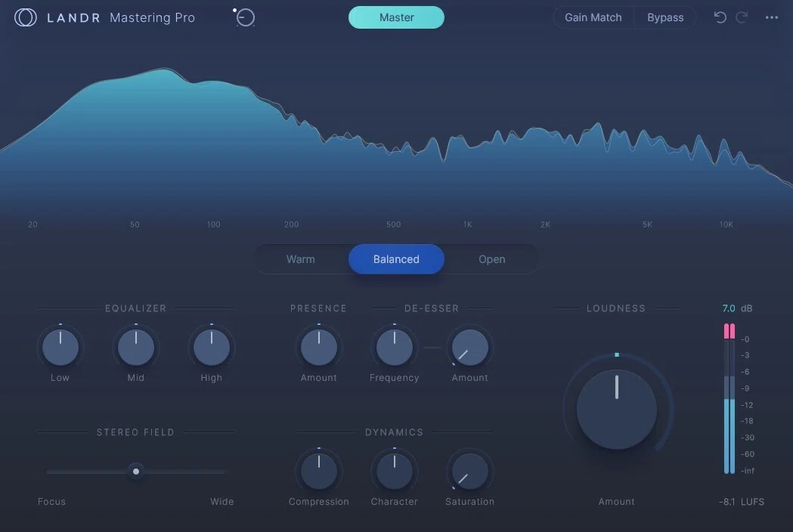Click the Equalizer Low knob
The width and height of the screenshot is (793, 532).
[x=60, y=348]
